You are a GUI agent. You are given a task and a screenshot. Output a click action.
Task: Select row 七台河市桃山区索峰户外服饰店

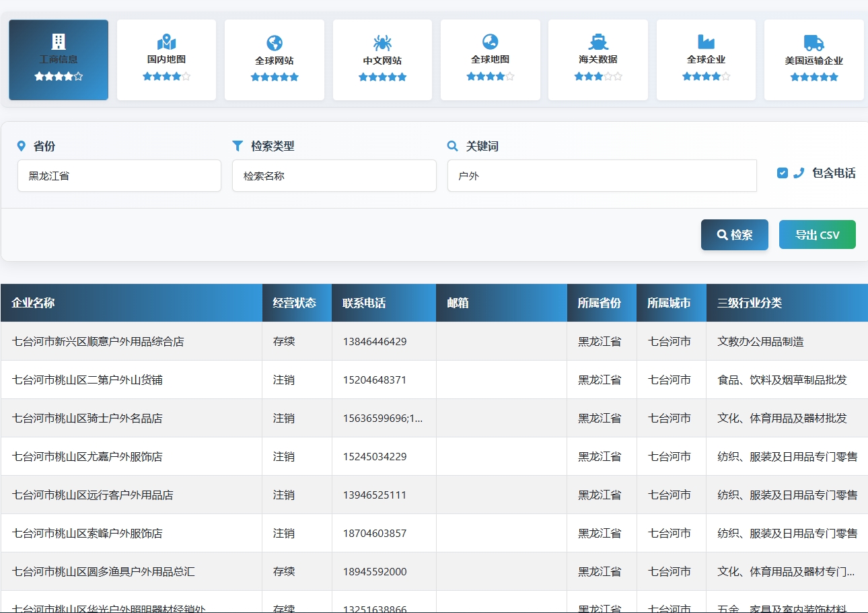(434, 533)
